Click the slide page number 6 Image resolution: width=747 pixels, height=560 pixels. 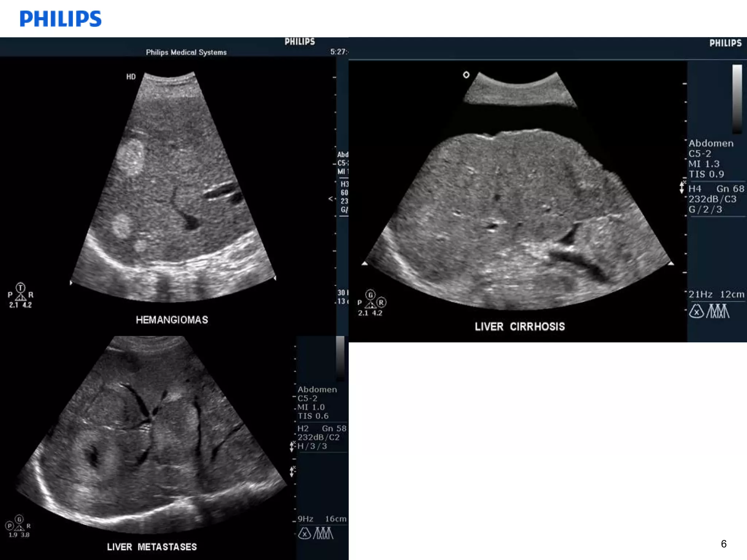pos(724,544)
